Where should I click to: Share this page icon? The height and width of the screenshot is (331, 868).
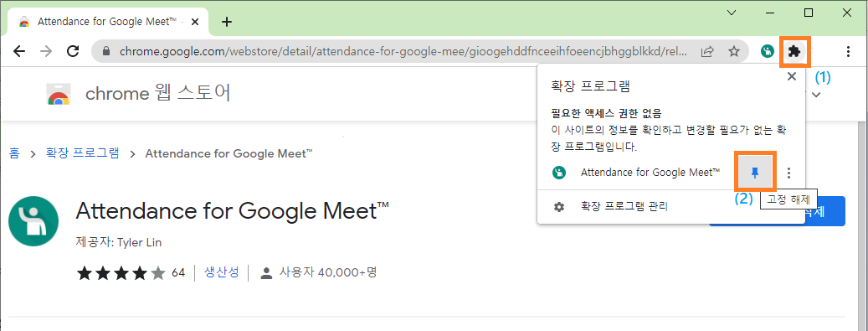pos(707,52)
